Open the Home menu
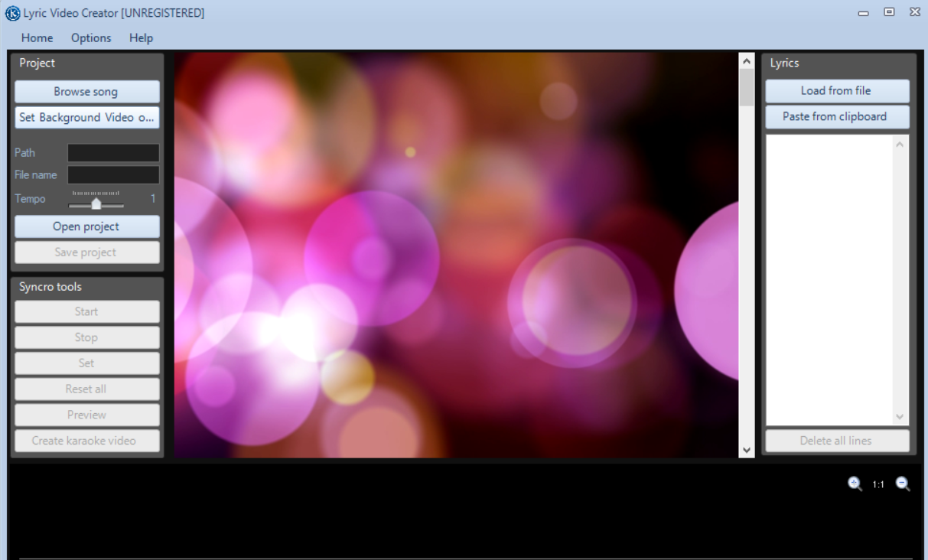 pos(37,37)
